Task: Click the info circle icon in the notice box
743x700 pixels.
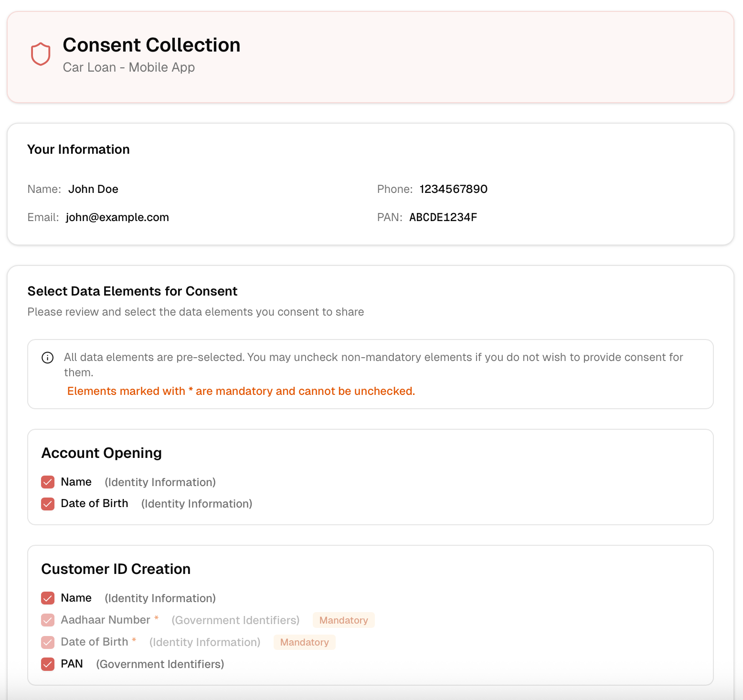Action: point(48,358)
